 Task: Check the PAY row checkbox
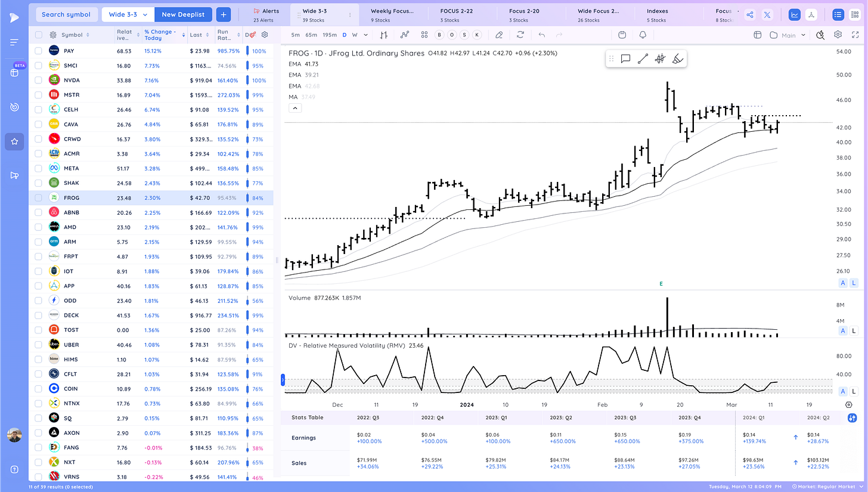[38, 51]
